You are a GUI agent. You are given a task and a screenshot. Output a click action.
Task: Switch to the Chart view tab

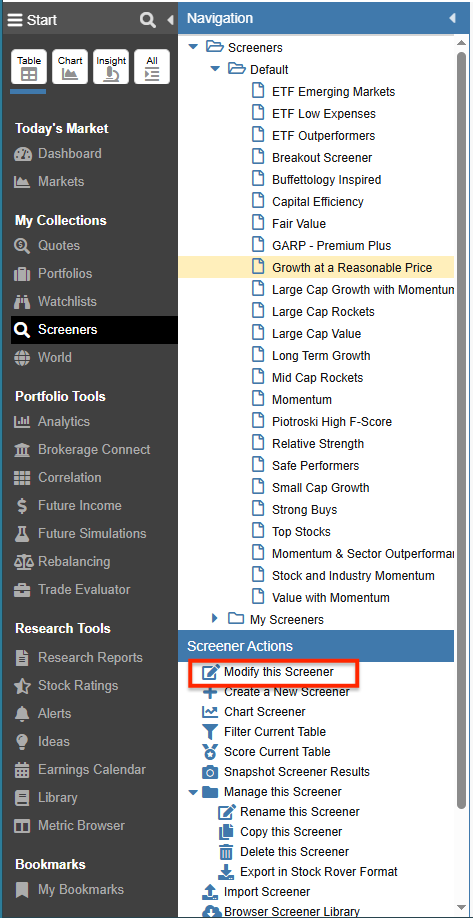pos(70,67)
